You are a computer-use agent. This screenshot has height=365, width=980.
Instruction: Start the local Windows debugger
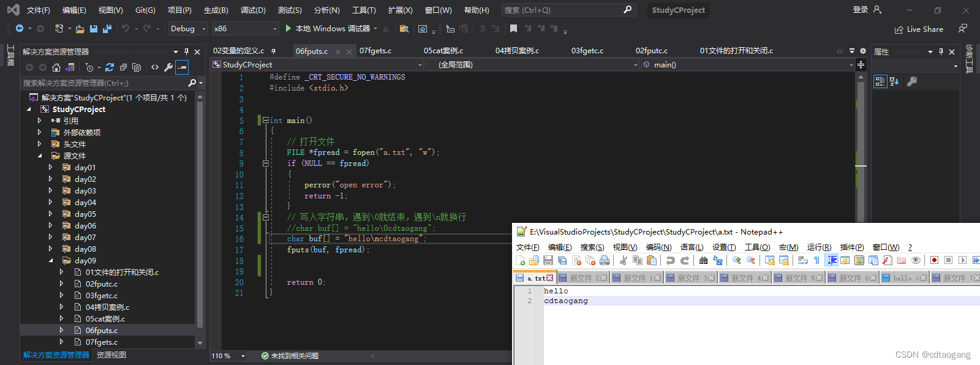pyautogui.click(x=328, y=29)
